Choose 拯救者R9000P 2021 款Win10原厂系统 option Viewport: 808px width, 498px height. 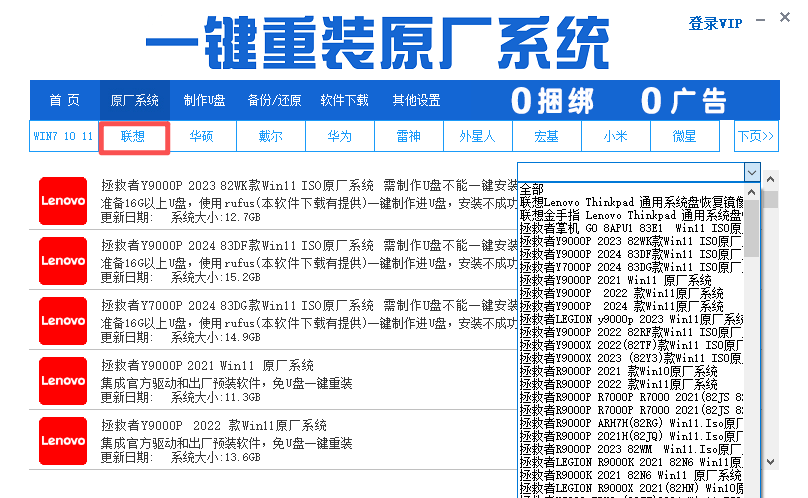coord(631,371)
